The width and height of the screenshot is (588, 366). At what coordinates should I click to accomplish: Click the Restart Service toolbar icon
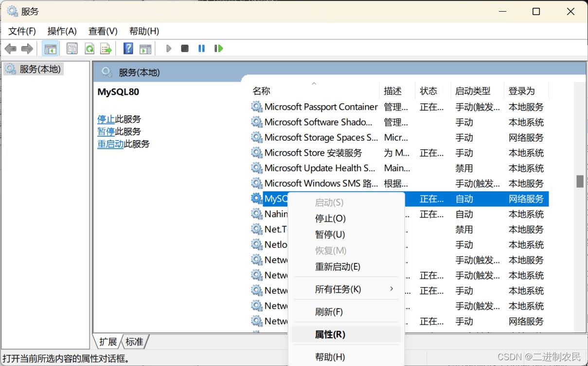219,49
